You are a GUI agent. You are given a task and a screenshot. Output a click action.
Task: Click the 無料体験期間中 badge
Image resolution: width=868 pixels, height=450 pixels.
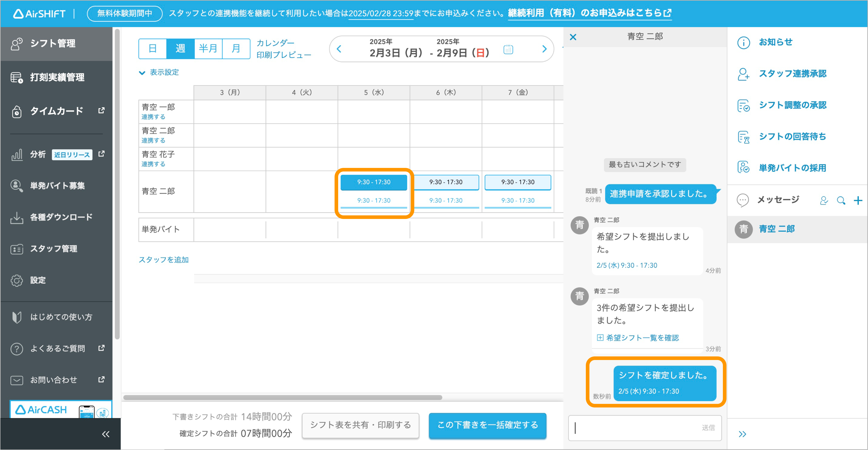click(125, 13)
